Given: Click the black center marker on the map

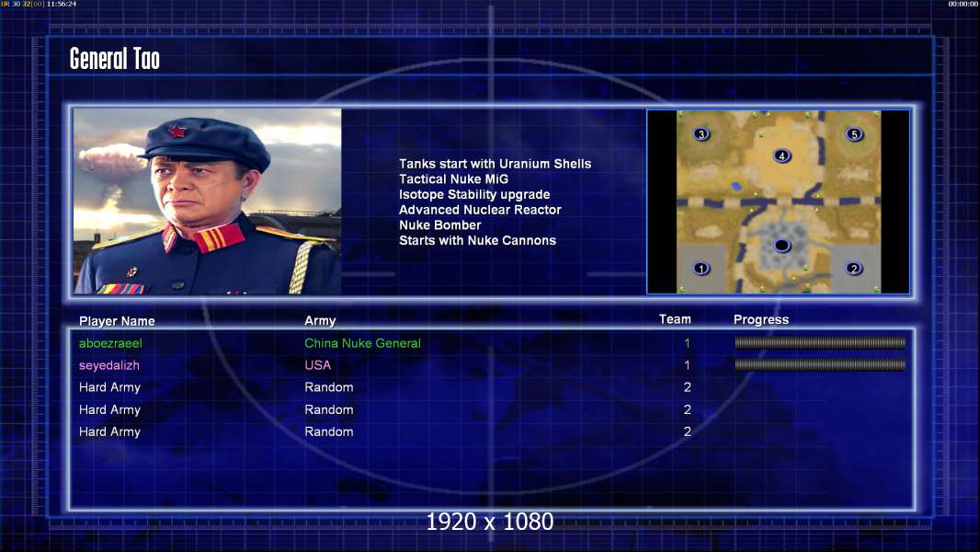Looking at the screenshot, I should pyautogui.click(x=781, y=246).
